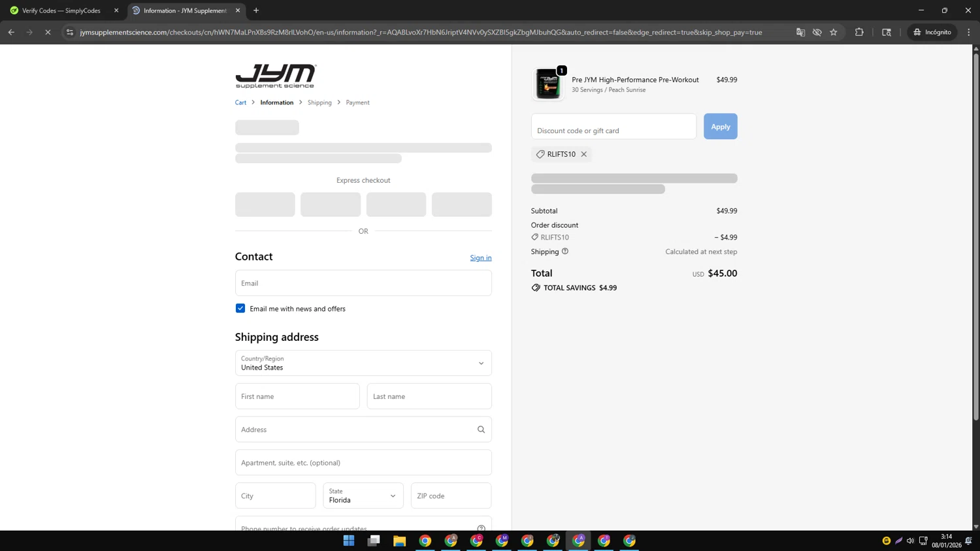
Task: Open the Windows Start menu
Action: point(349,541)
